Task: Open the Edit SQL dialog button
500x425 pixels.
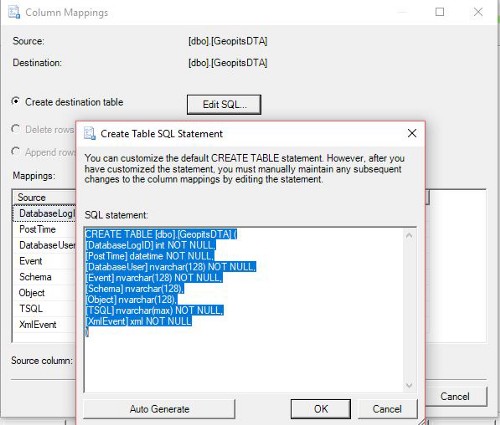Action: 224,105
